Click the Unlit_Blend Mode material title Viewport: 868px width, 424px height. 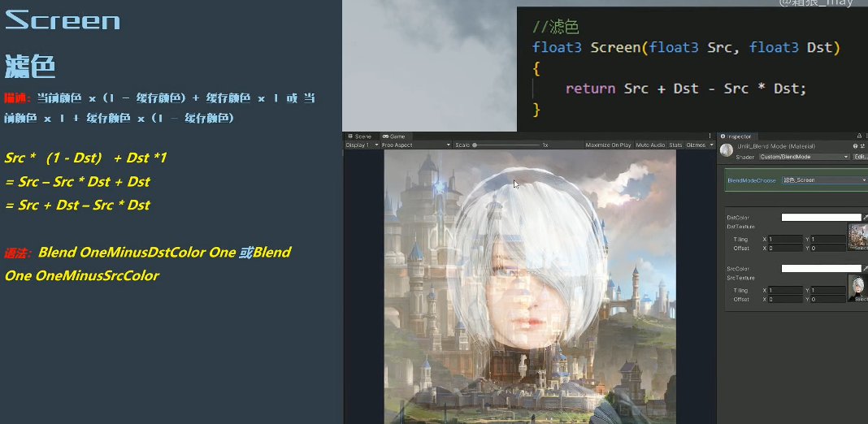click(776, 147)
